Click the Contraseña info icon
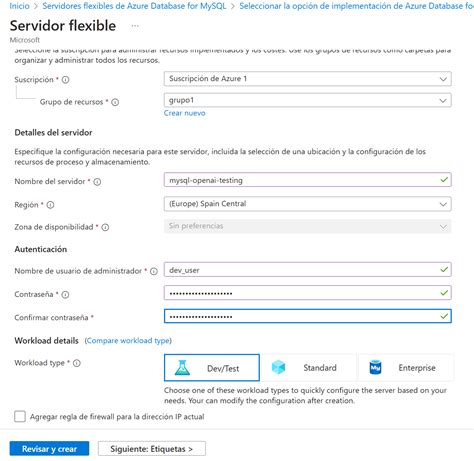The width and height of the screenshot is (474, 461). pos(65,295)
